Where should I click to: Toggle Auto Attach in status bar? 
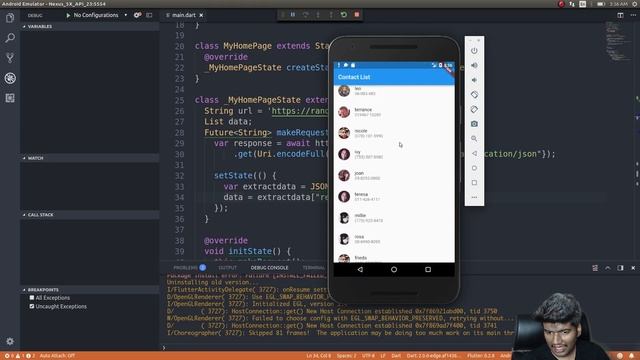click(57, 356)
